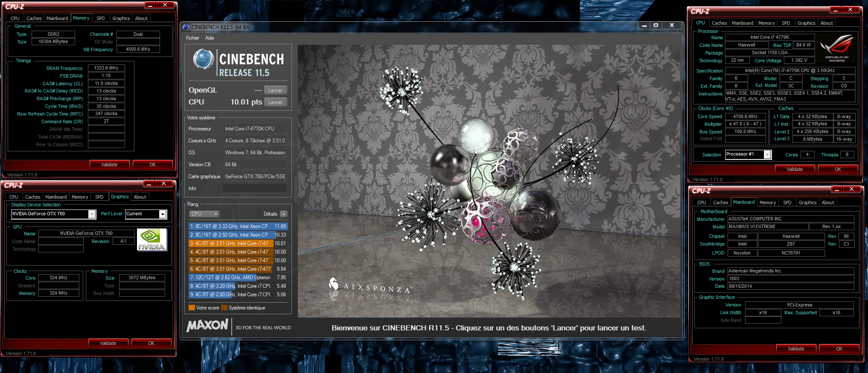This screenshot has height=373, width=868.
Task: Click the DRAM Frequency value 1333.6 MHz
Action: pos(106,68)
